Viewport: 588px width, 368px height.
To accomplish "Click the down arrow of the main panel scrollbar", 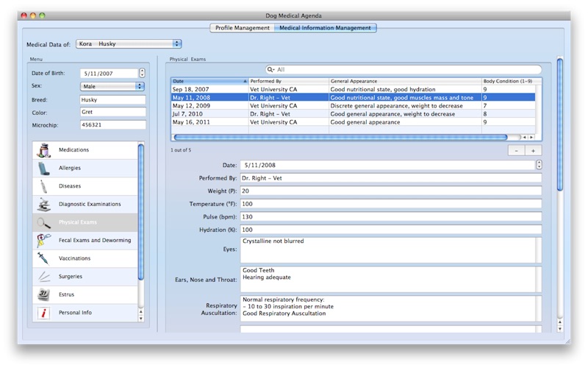I will (x=559, y=329).
